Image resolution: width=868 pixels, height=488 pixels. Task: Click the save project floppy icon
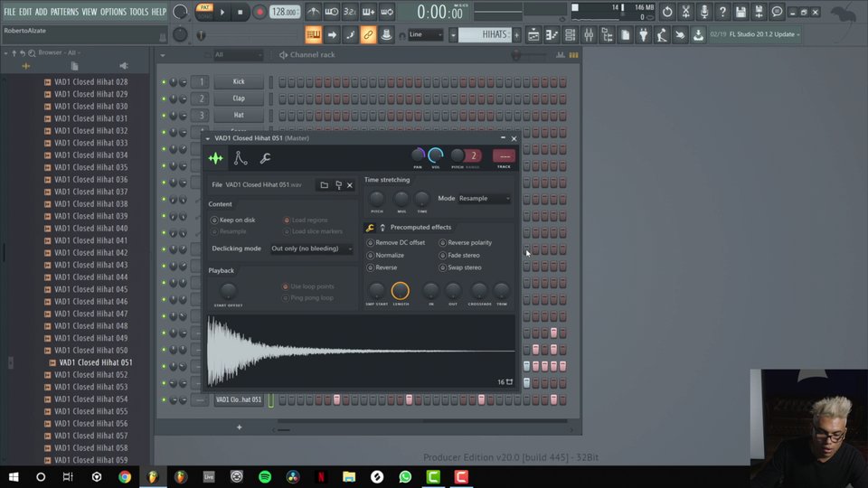click(x=741, y=12)
